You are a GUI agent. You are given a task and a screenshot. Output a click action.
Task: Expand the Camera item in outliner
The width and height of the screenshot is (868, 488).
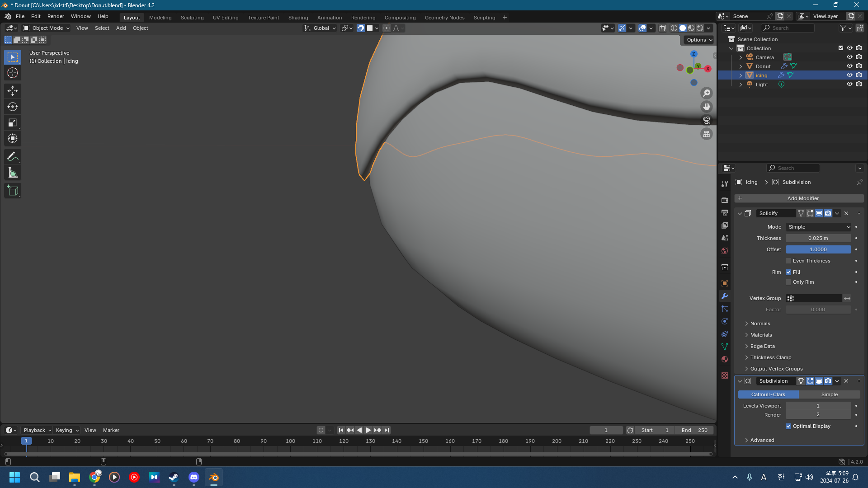tap(741, 57)
